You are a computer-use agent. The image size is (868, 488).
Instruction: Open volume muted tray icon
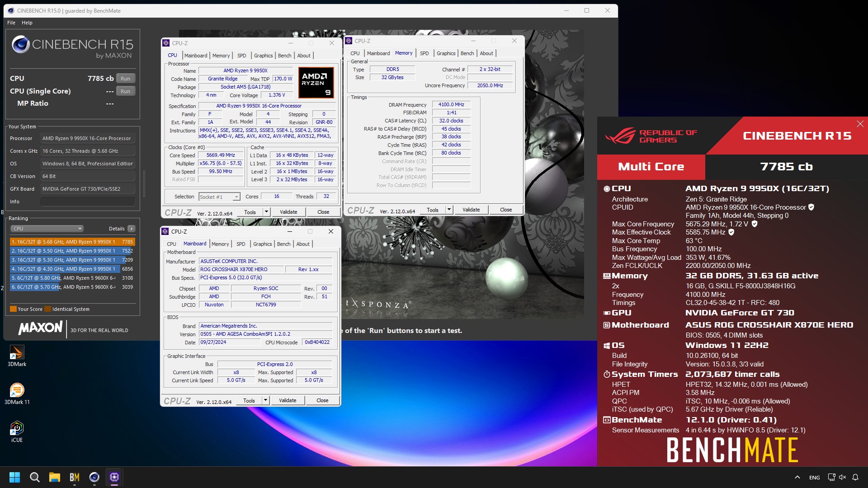click(x=842, y=477)
